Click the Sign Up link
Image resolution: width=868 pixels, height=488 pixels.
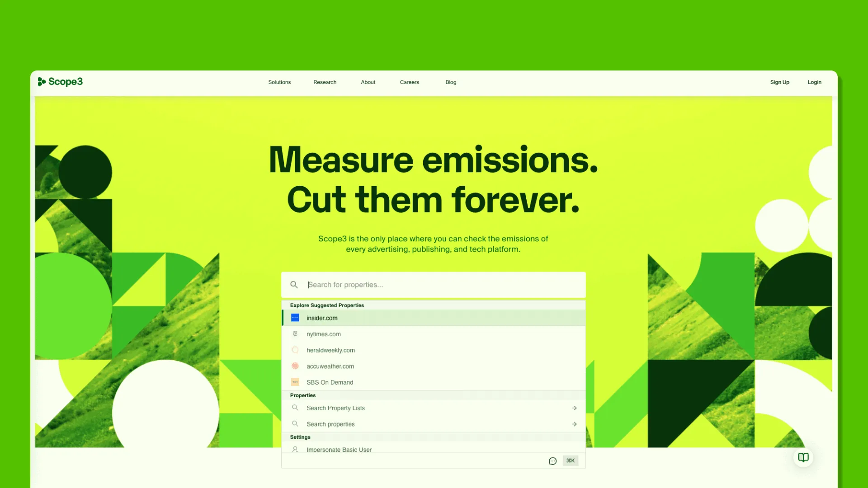coord(779,82)
